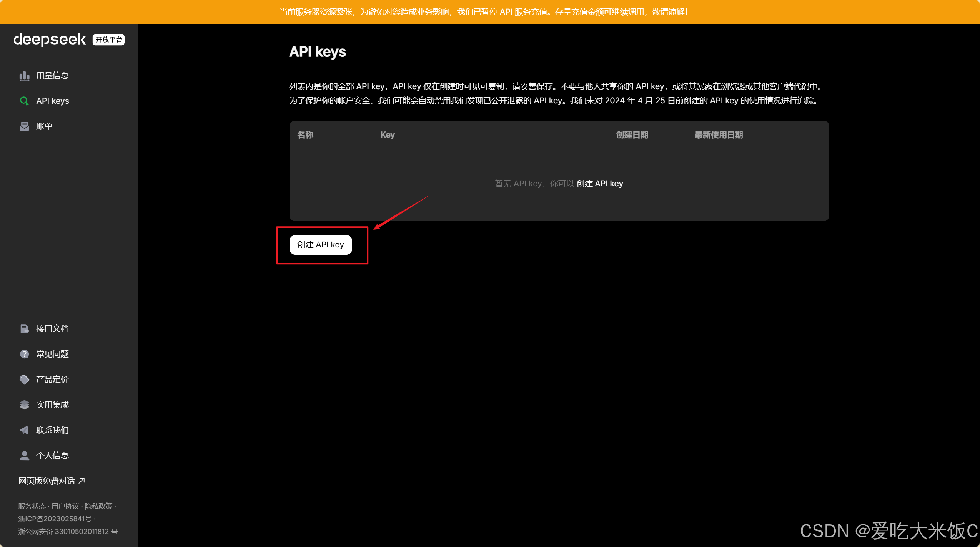Click the bar chart icon for 用量信息
The height and width of the screenshot is (547, 980).
(x=24, y=76)
